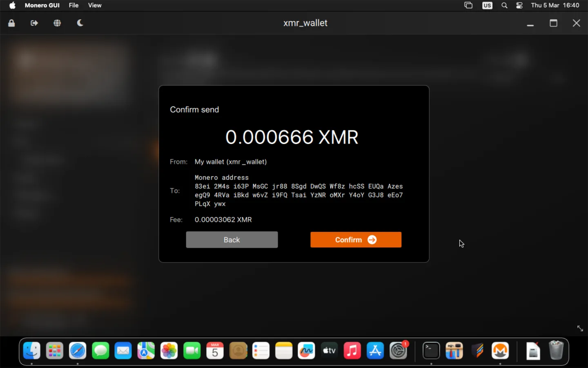This screenshot has width=588, height=368.
Task: Open Calendar from the dock
Action: (215, 350)
